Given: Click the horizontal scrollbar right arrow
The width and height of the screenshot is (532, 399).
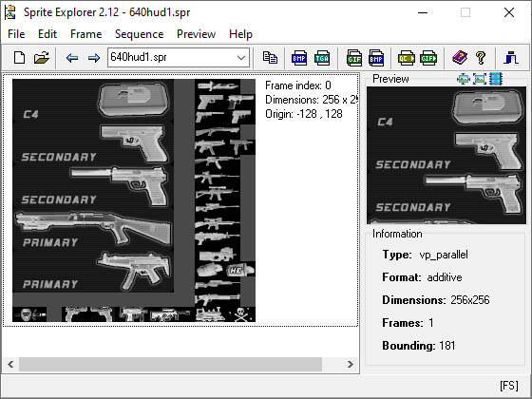Looking at the screenshot, I should 351,365.
